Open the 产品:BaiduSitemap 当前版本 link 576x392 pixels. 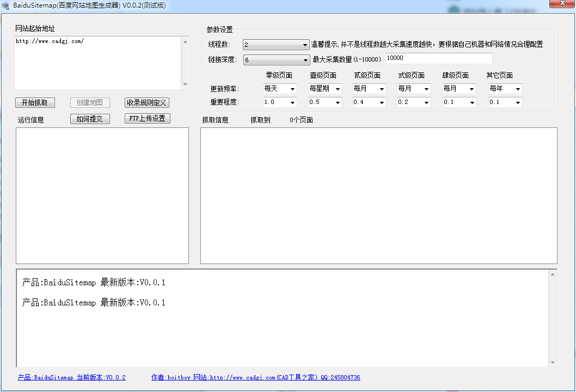point(72,377)
